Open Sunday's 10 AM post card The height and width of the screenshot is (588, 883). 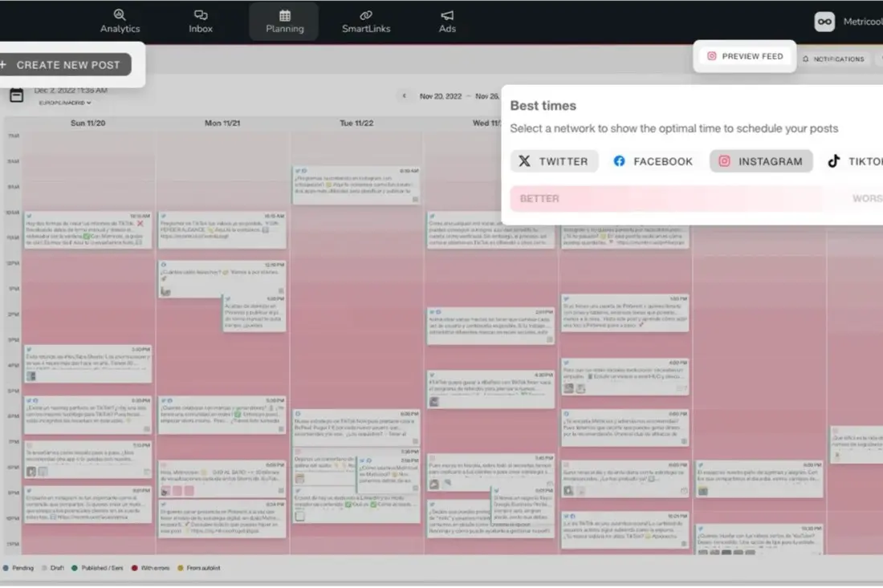pyautogui.click(x=87, y=229)
